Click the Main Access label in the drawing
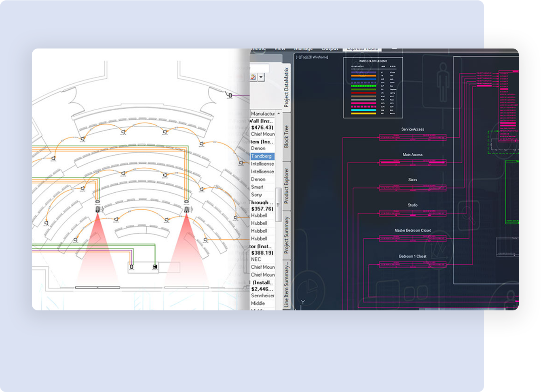Viewport: 545px width, 392px height. click(412, 155)
